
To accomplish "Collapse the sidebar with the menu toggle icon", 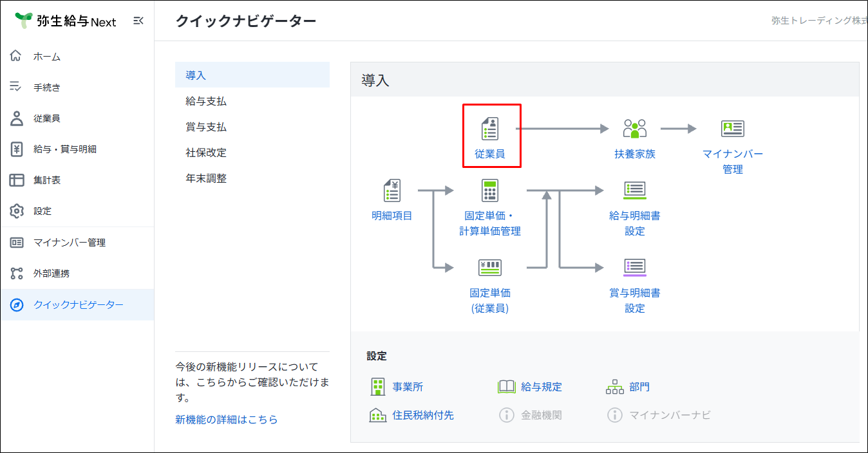I will (x=138, y=21).
